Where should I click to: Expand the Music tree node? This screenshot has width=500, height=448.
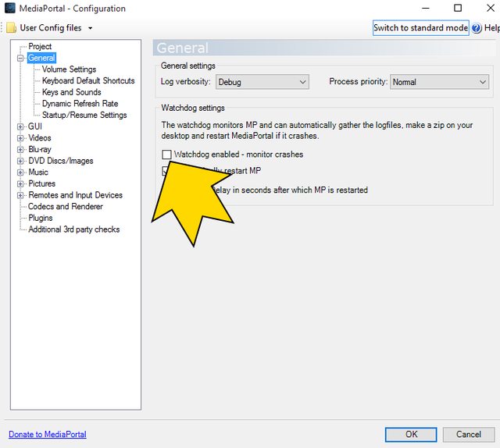click(x=20, y=172)
